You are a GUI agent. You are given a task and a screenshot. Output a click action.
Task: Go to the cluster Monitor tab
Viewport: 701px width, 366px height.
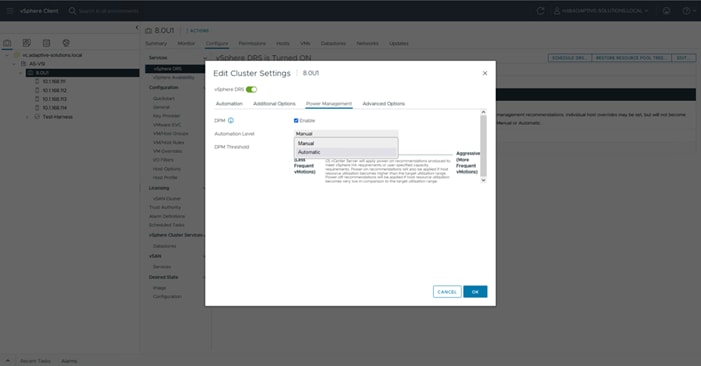(186, 43)
